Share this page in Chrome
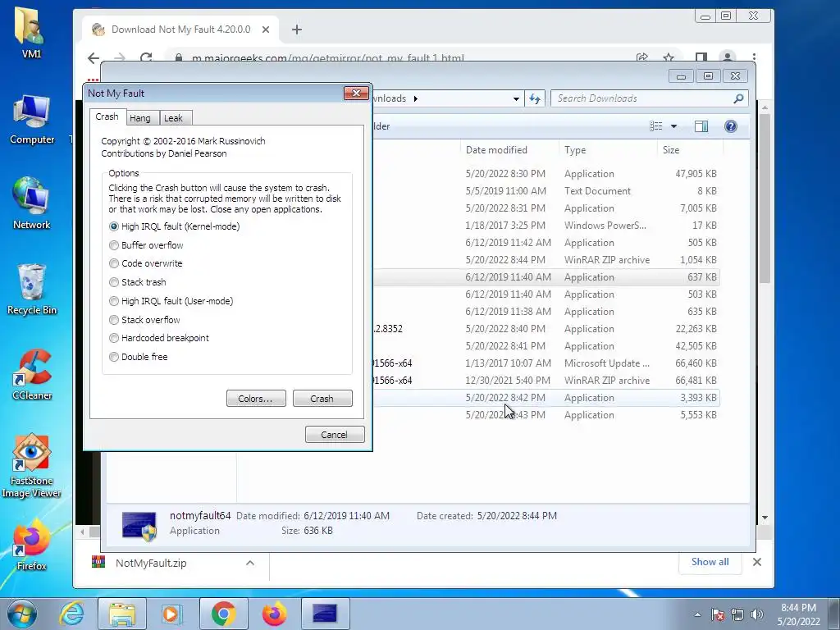 [x=641, y=57]
